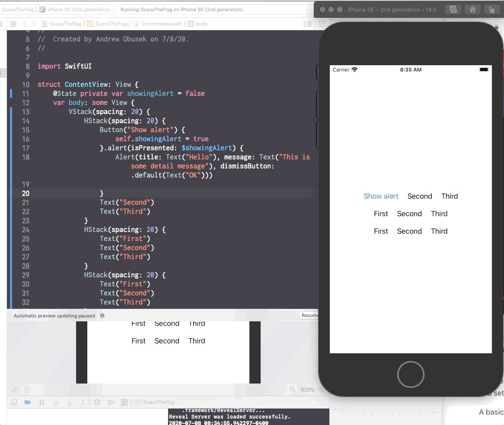The height and width of the screenshot is (425, 504).
Task: Open environment overrides icon
Action: tap(124, 402)
